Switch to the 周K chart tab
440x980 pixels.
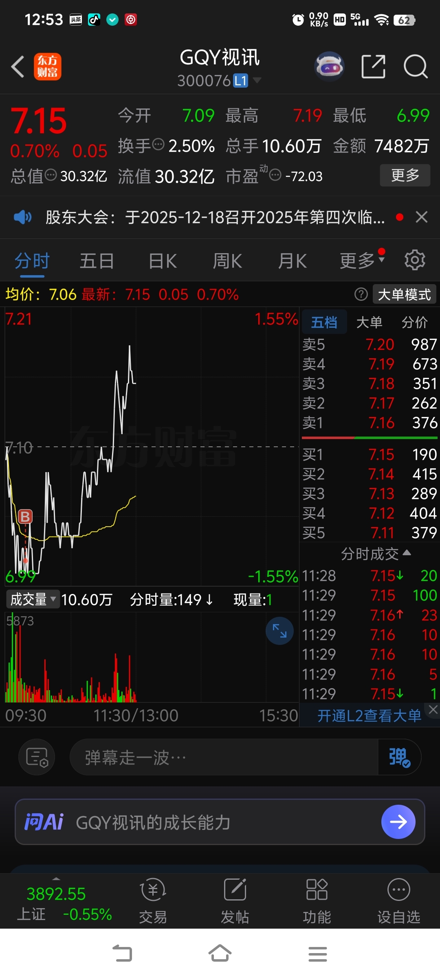pyautogui.click(x=227, y=261)
